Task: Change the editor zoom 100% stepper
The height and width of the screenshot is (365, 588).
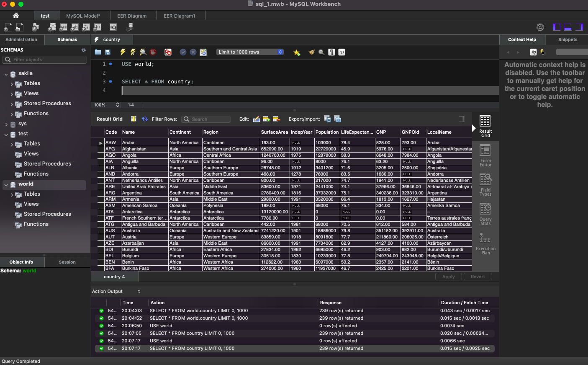Action: [118, 105]
